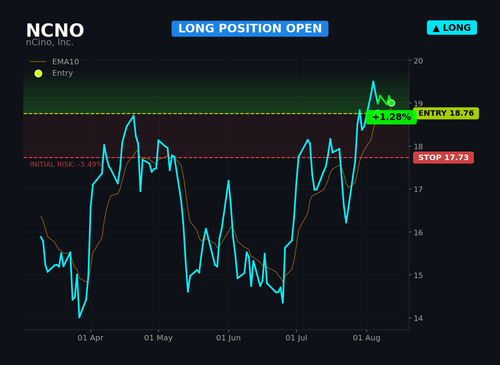This screenshot has height=365, width=500.
Task: Click the LONG POSITION OPEN banner
Action: [x=250, y=28]
